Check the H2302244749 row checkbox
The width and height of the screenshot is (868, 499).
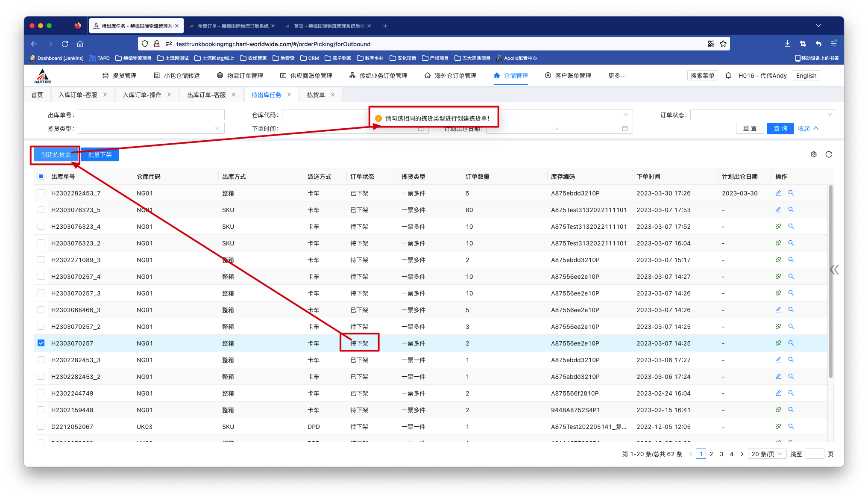click(41, 393)
